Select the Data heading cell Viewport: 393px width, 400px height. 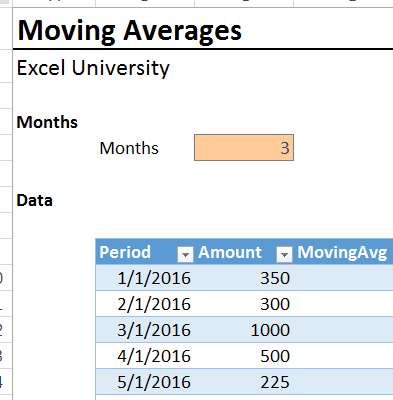coord(35,200)
